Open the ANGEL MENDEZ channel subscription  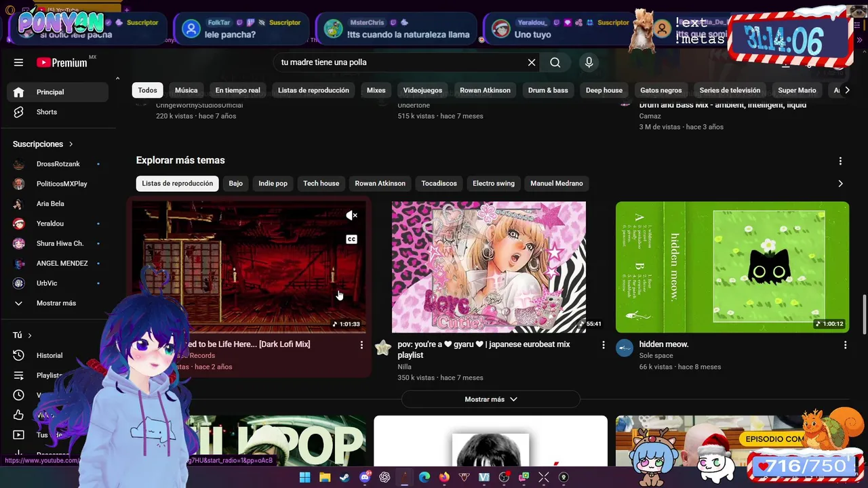tap(58, 263)
